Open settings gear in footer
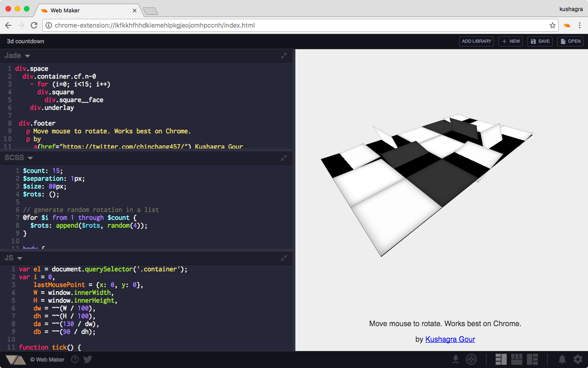The width and height of the screenshot is (588, 368). (578, 359)
